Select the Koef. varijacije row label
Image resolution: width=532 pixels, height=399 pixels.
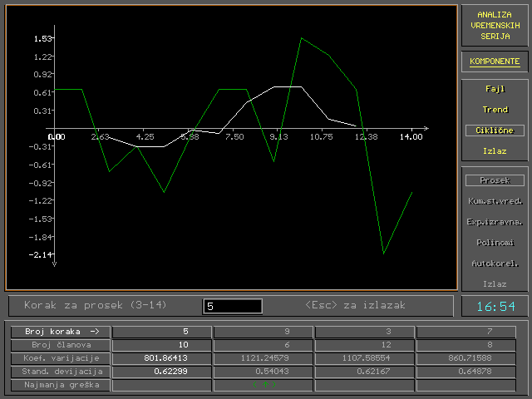[x=61, y=358]
